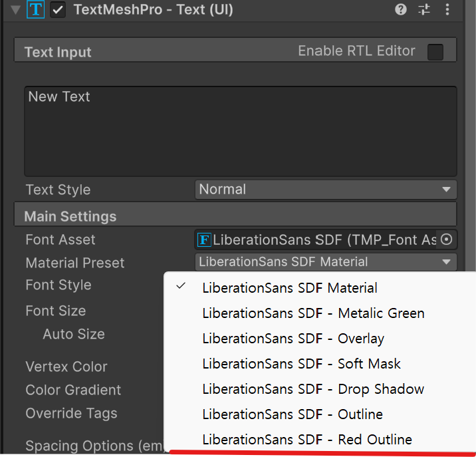
Task: Click into the New Text input area
Action: point(241,132)
